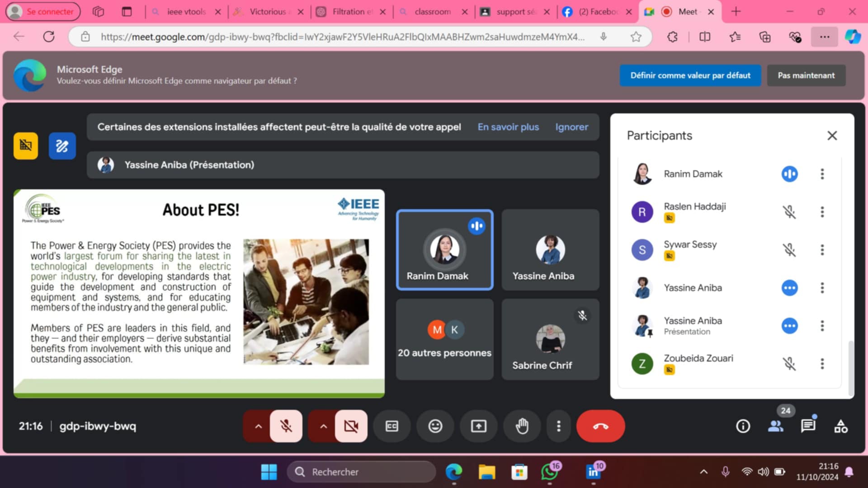868x488 pixels.
Task: Select the Sabrine Chrif video tile
Action: tap(550, 339)
